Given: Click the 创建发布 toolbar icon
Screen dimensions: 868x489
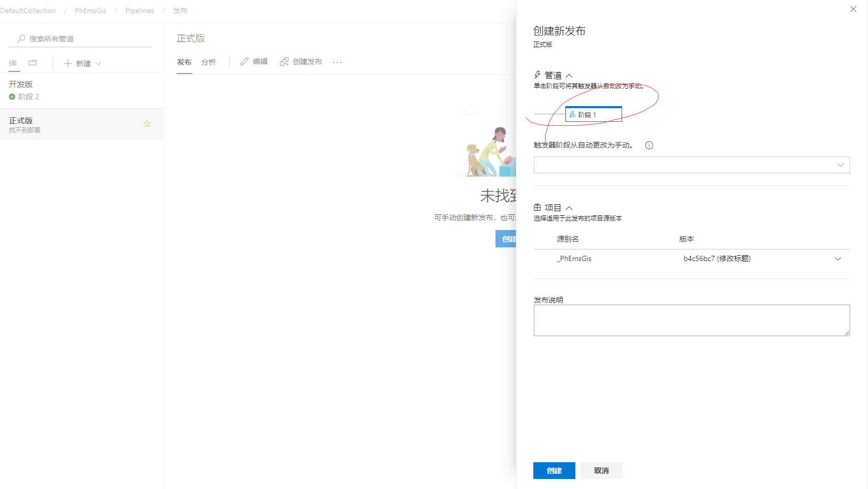Looking at the screenshot, I should [284, 62].
